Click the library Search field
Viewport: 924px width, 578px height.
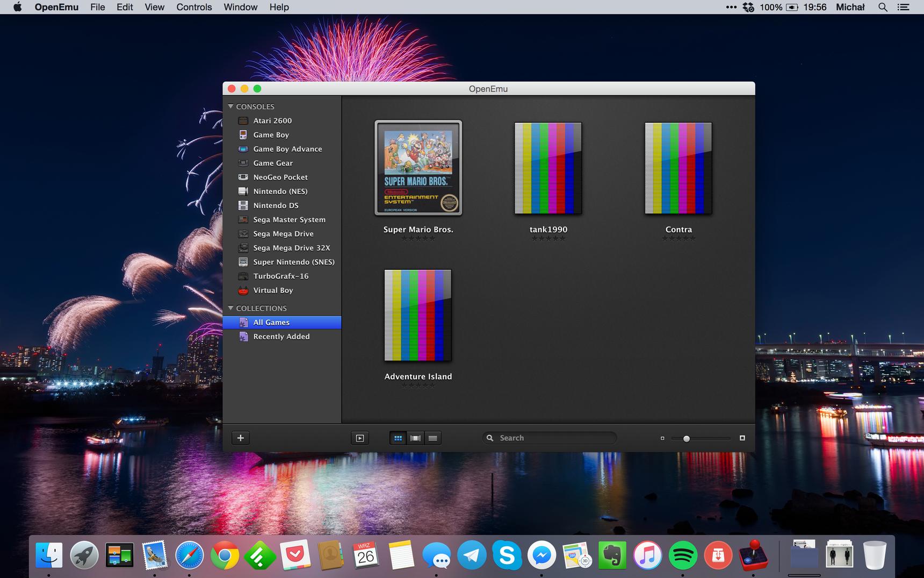550,438
